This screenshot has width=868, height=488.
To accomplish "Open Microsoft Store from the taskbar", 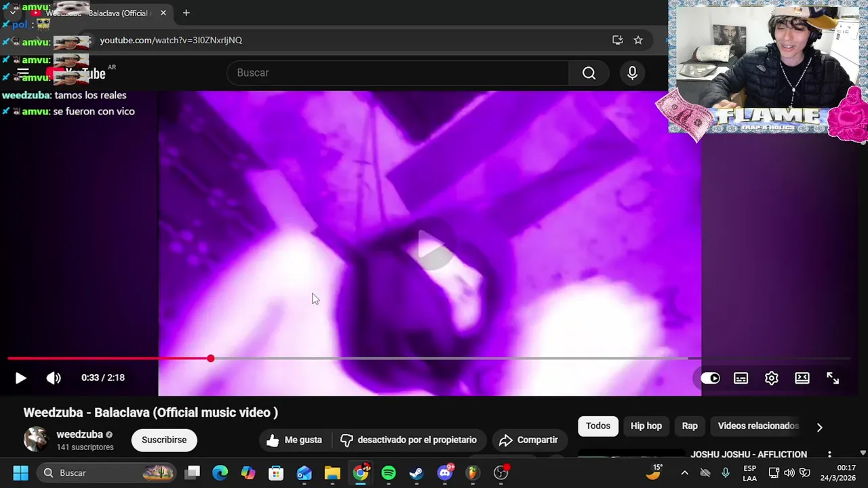I will coord(276,472).
